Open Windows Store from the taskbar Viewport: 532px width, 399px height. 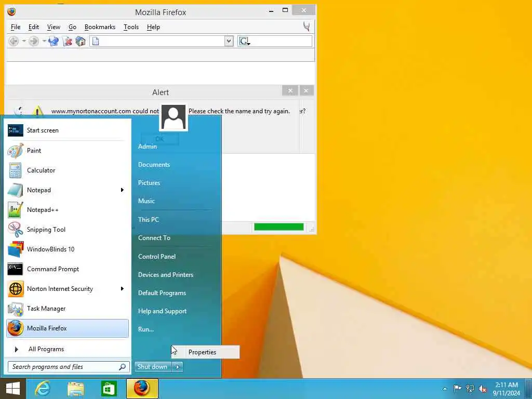tap(109, 389)
